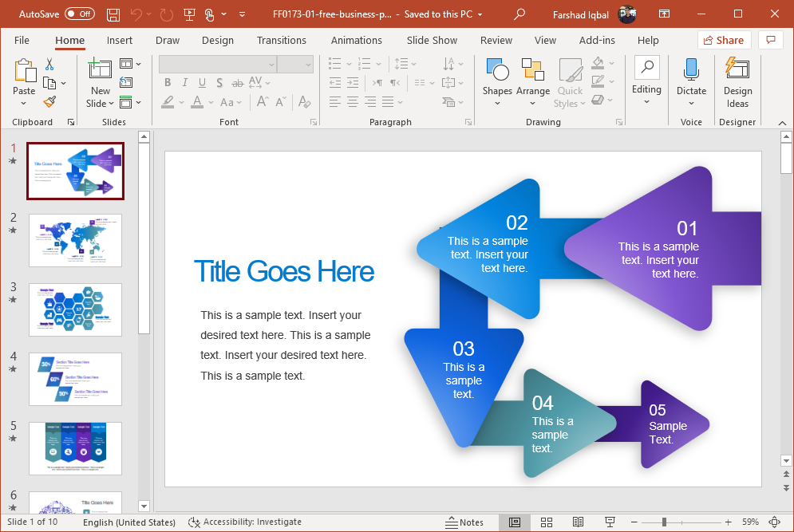Open Design Ideas pane

click(x=737, y=81)
